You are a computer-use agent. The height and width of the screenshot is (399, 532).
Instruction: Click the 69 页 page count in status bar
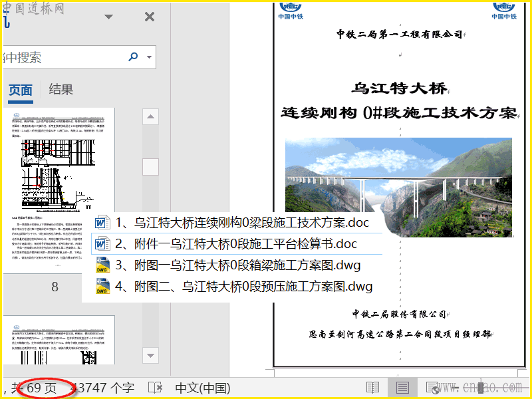point(41,388)
